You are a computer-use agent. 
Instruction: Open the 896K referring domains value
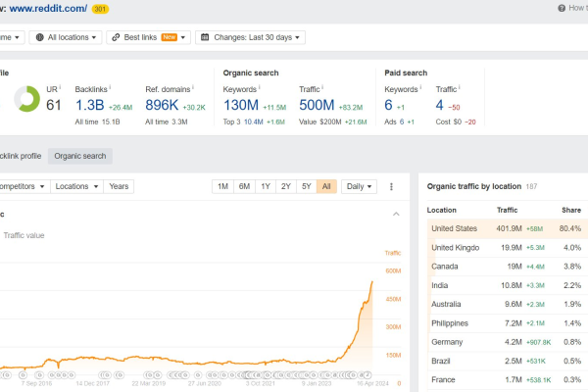(162, 105)
